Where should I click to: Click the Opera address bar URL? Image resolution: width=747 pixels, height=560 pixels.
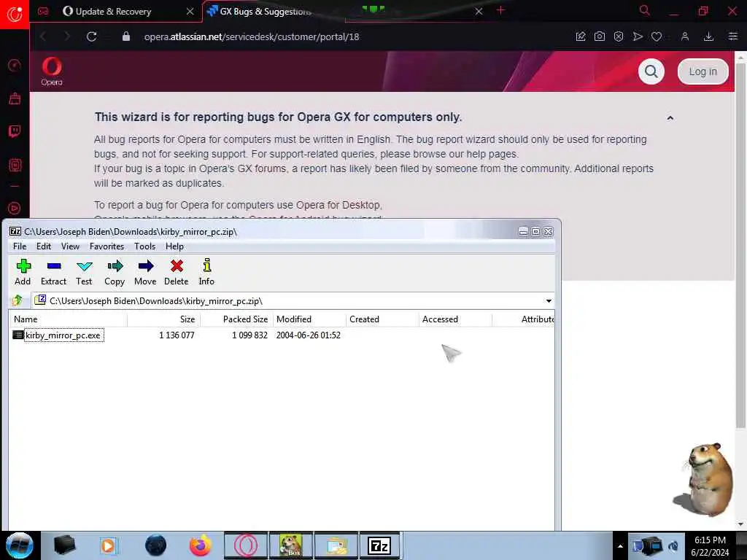pyautogui.click(x=252, y=36)
